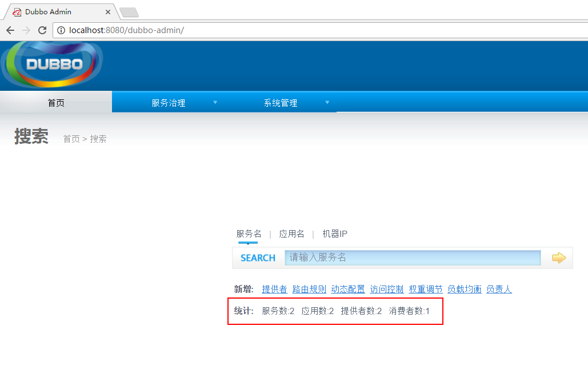Click the site info icon in address bar
This screenshot has height=378, width=588.
click(x=61, y=30)
